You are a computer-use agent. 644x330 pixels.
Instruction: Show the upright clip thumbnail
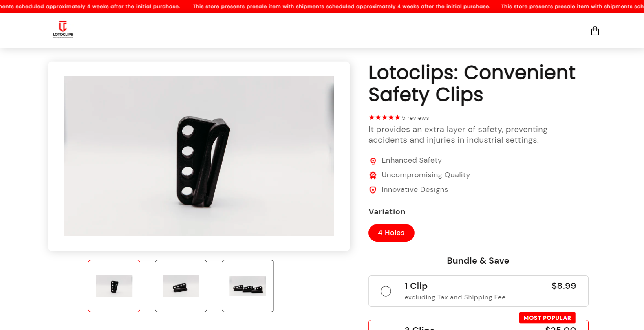[114, 286]
